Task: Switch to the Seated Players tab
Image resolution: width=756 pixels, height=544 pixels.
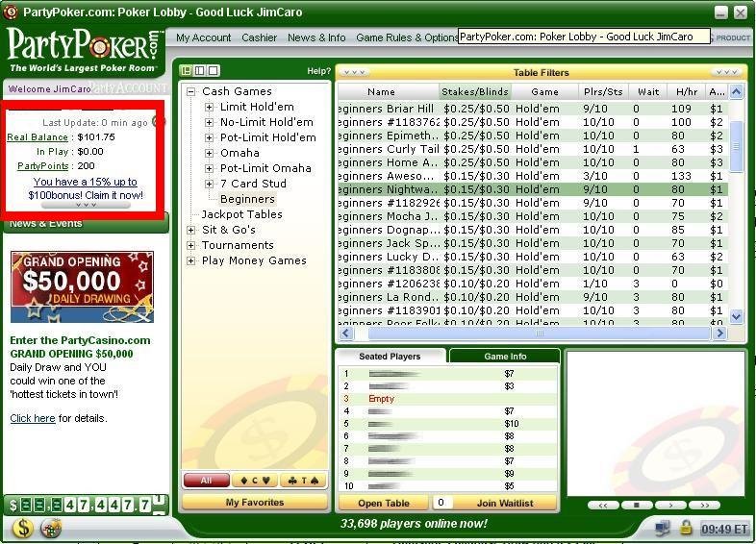Action: pos(390,357)
